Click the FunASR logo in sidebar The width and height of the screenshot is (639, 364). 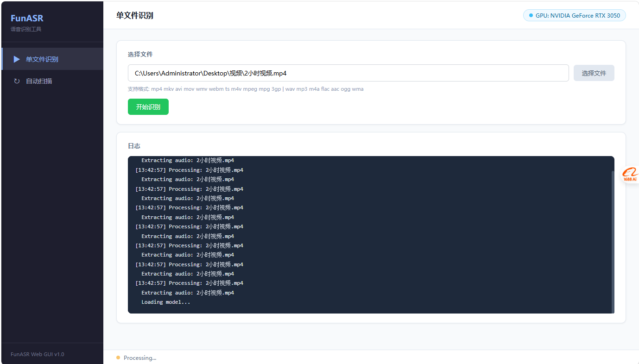pyautogui.click(x=27, y=19)
